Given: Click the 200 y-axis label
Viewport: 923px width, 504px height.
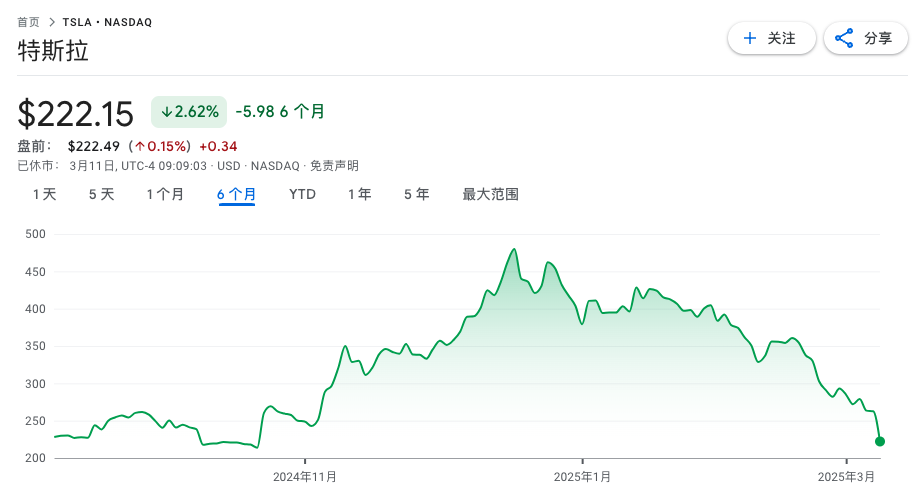Looking at the screenshot, I should coord(35,458).
